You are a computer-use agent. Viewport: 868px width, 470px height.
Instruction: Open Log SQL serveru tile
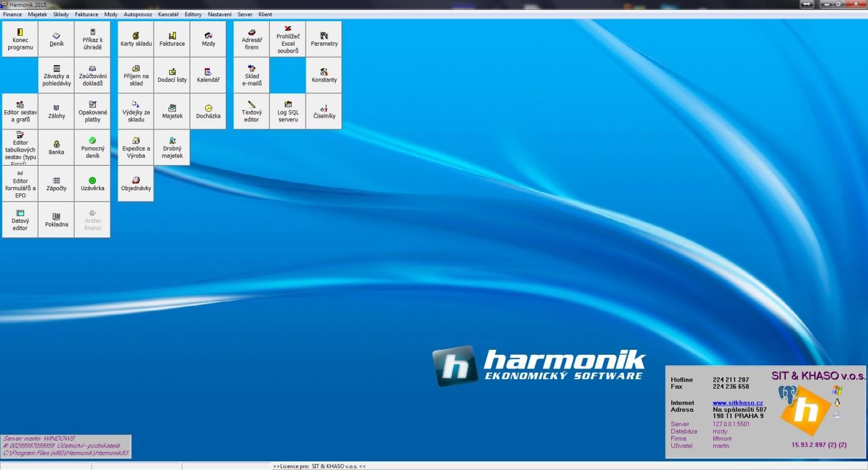coord(288,111)
